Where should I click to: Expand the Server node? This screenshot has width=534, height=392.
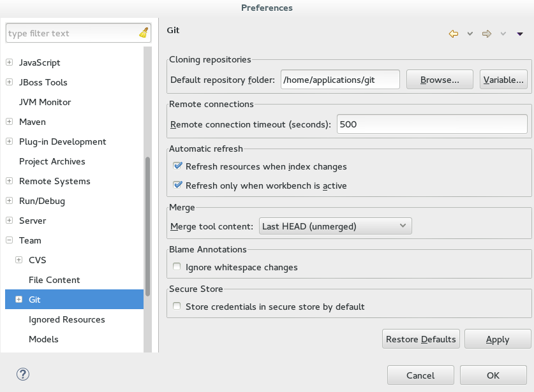(x=10, y=220)
